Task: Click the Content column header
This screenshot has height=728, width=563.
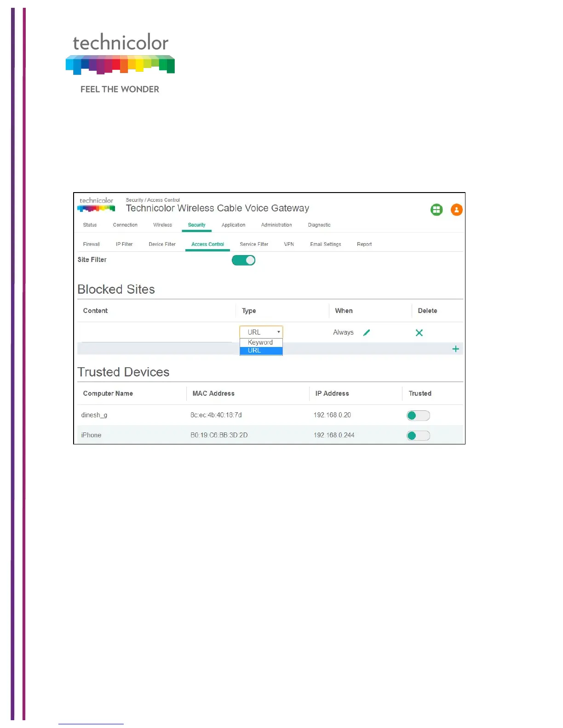Action: 95,311
